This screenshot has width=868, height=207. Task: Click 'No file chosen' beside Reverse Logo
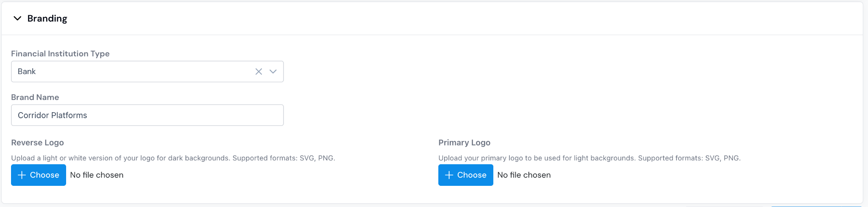(x=97, y=175)
